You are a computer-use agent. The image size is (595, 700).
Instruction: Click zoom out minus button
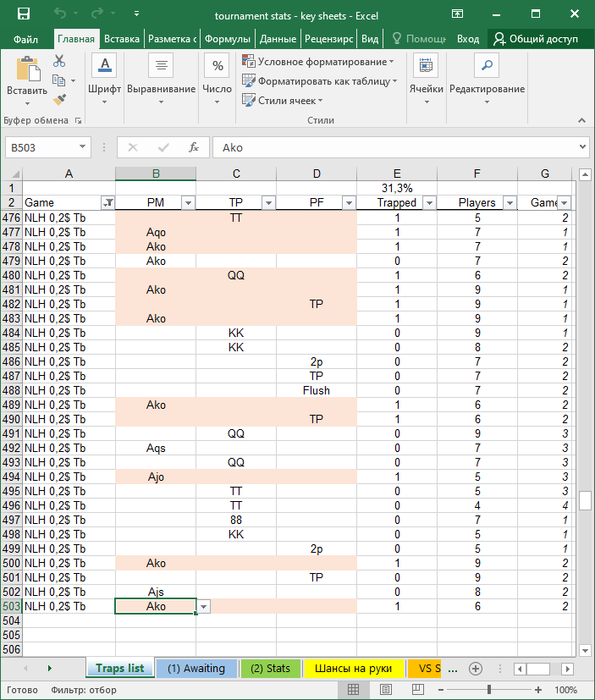[x=441, y=690]
